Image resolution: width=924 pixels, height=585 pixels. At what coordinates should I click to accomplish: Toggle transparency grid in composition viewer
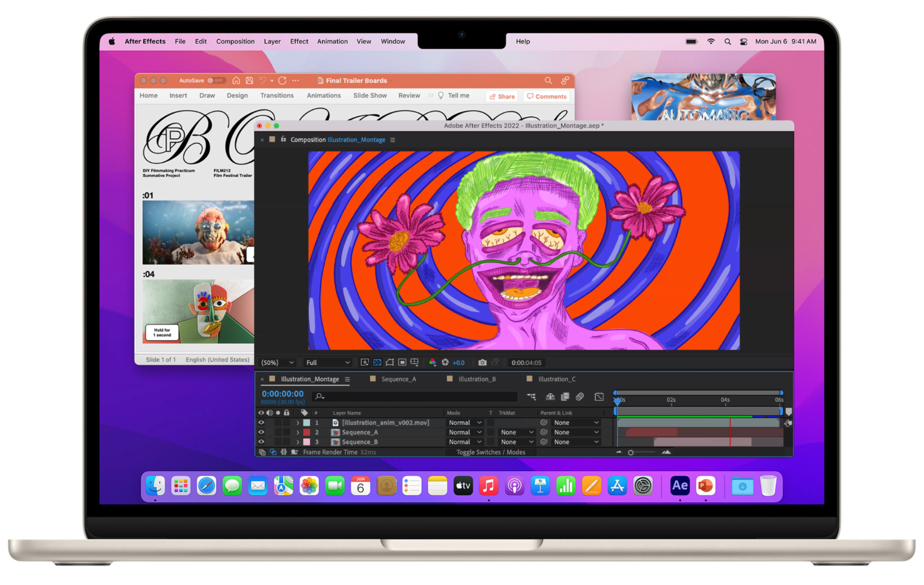tap(377, 363)
